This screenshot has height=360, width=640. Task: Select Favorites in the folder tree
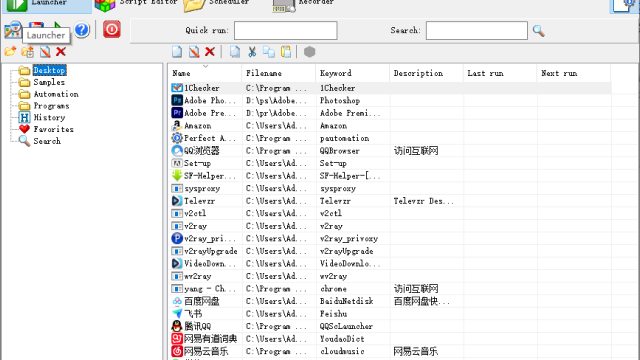(x=53, y=129)
